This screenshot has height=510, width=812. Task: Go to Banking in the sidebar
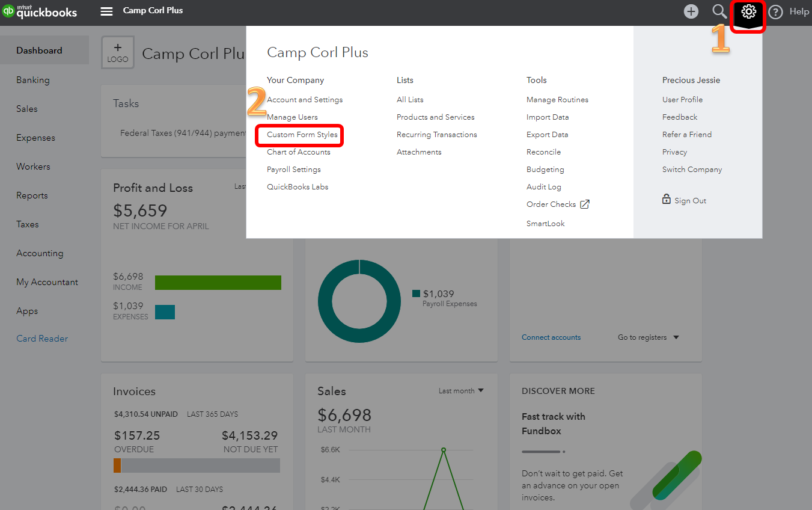click(x=33, y=80)
